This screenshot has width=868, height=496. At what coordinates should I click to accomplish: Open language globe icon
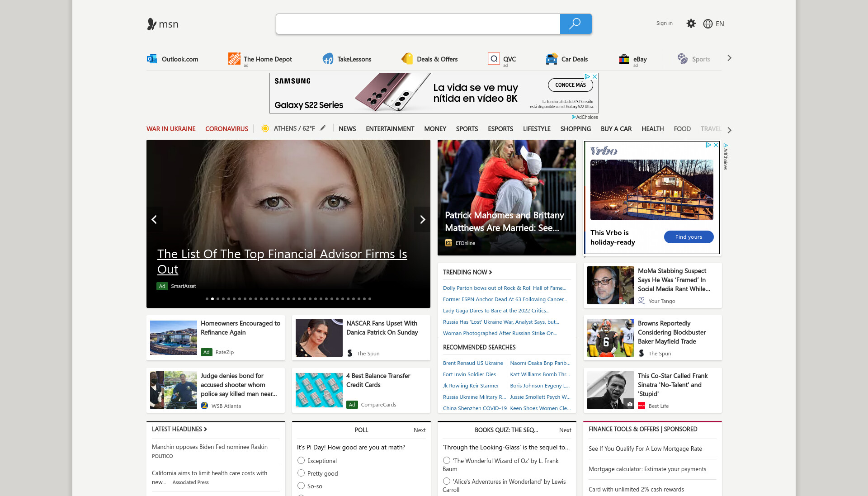708,24
